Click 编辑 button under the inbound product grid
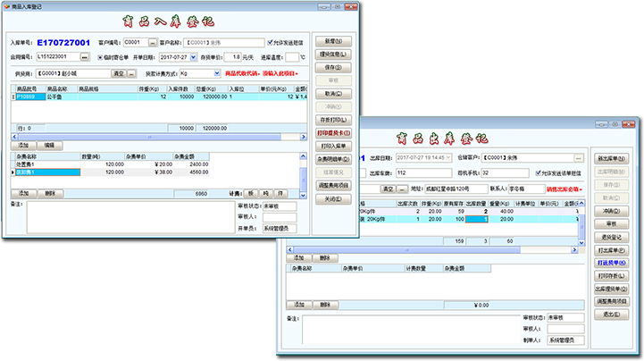The height and width of the screenshot is (361, 644). pyautogui.click(x=50, y=146)
